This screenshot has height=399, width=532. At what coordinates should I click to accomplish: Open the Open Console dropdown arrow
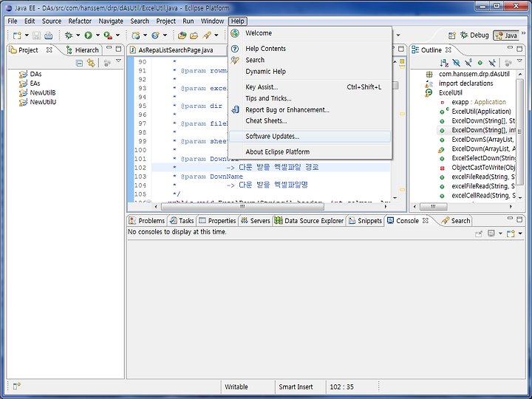point(520,233)
